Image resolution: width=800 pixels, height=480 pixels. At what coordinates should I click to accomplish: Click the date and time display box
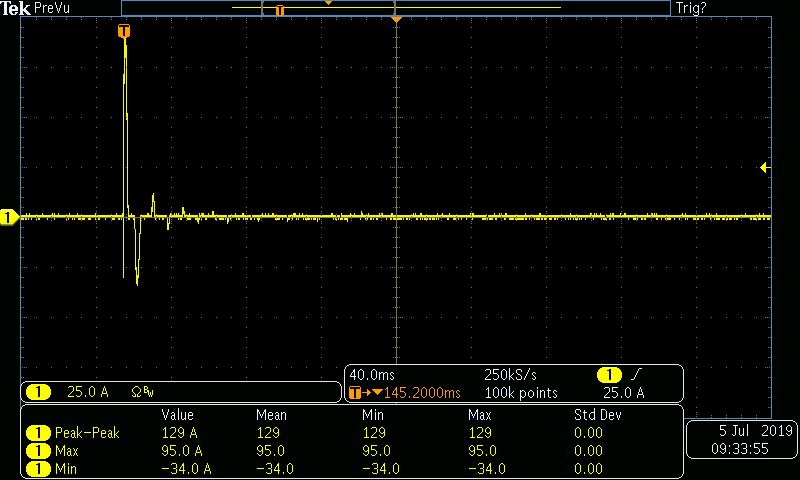coord(741,440)
